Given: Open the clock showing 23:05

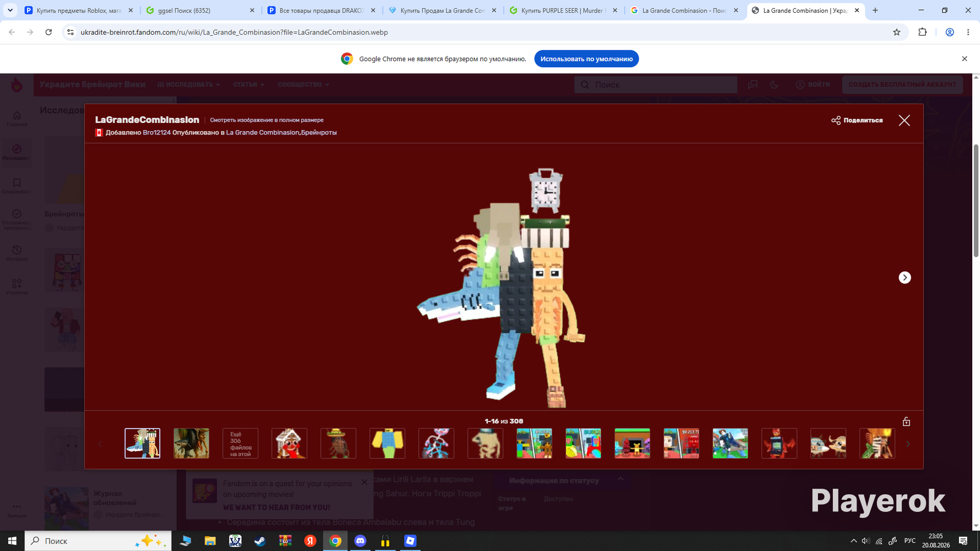Looking at the screenshot, I should [x=936, y=541].
